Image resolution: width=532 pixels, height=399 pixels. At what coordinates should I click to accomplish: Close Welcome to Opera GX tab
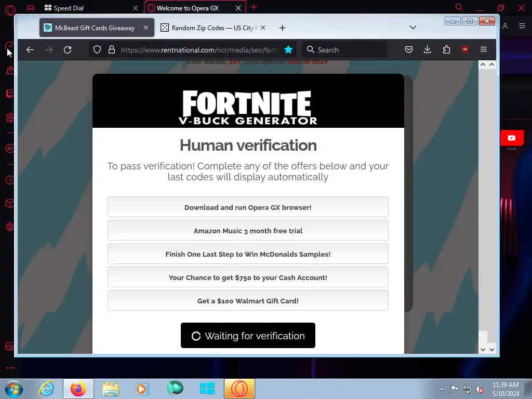tap(238, 8)
